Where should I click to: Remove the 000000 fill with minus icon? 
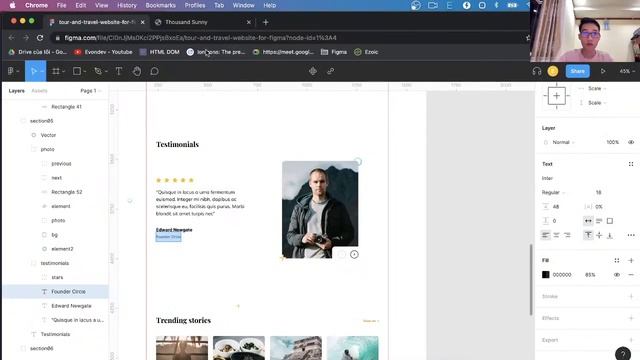(x=631, y=275)
